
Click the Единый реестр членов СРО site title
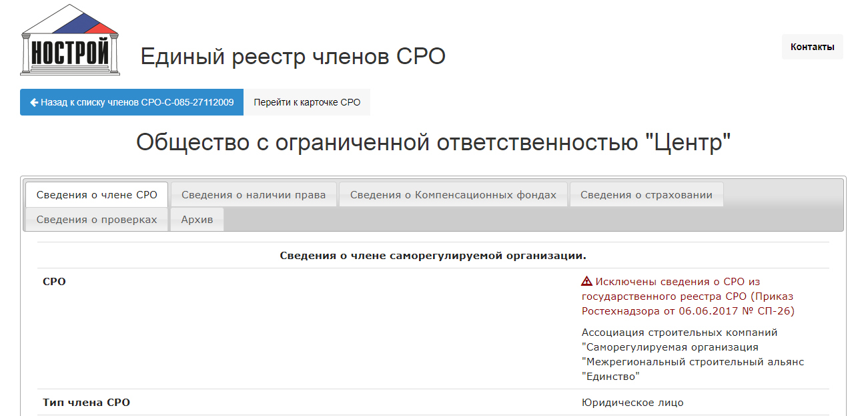coord(292,57)
